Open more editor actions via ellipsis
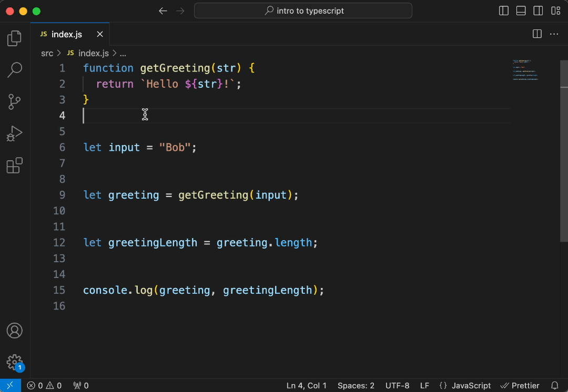The height and width of the screenshot is (392, 568). (x=554, y=34)
